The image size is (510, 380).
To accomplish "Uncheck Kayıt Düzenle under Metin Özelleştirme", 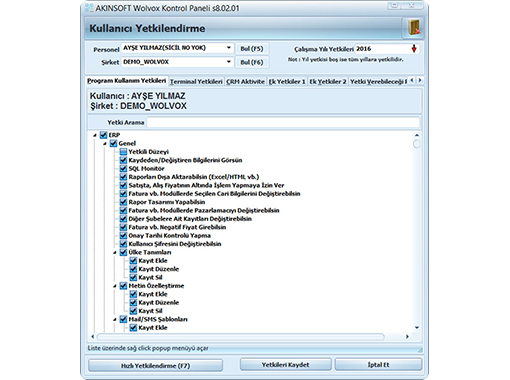I will point(133,302).
